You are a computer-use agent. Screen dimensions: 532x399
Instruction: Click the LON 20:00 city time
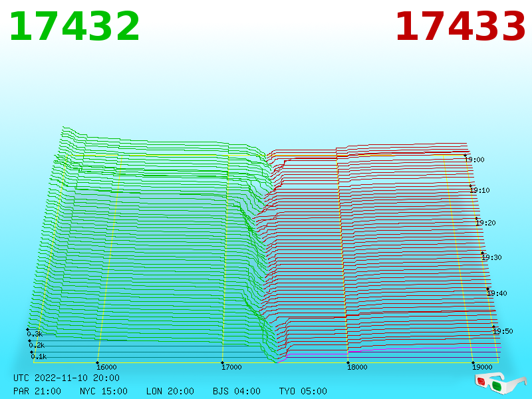170,391
